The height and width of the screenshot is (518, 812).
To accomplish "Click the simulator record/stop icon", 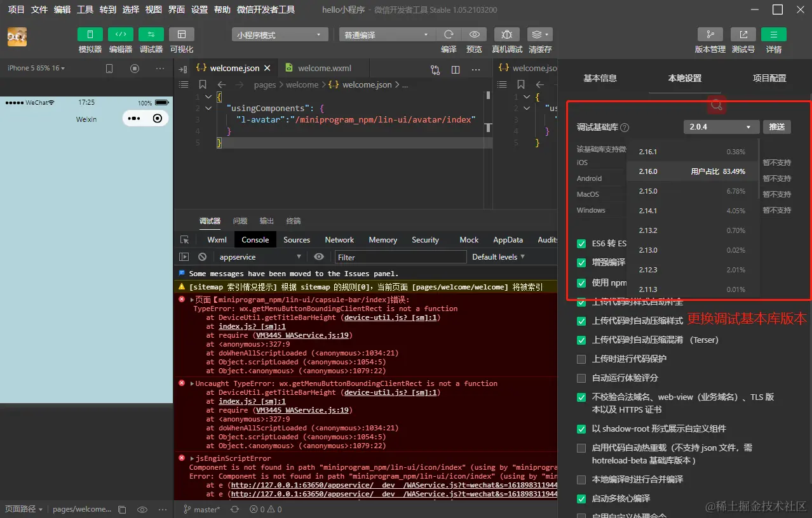I will point(135,69).
